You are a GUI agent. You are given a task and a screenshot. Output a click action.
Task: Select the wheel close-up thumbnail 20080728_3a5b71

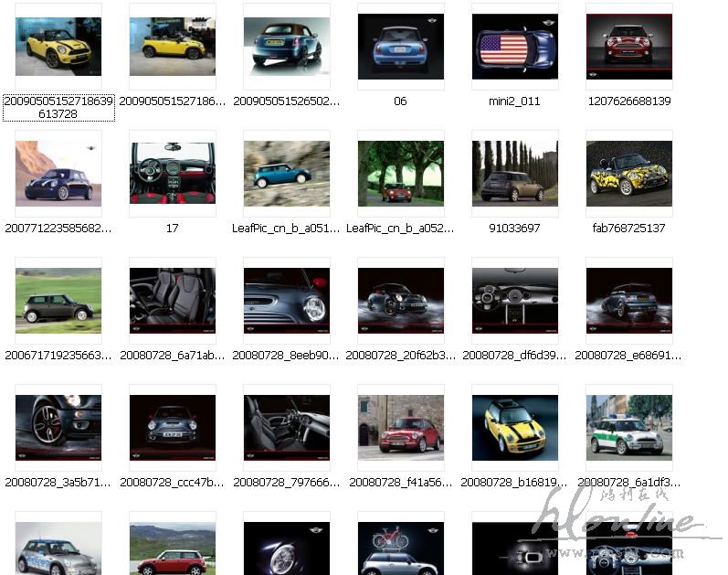58,426
